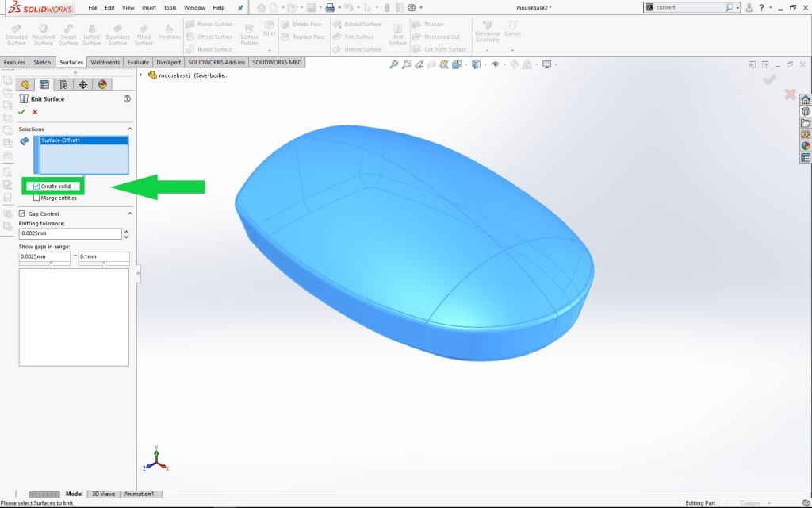The height and width of the screenshot is (508, 812).
Task: Switch to the Features ribbon tab
Action: point(13,61)
